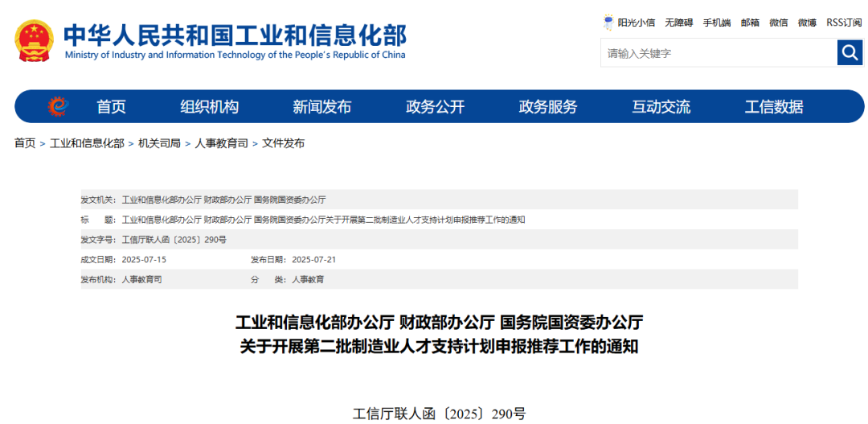Open 政务服务 in the navigation bar

coord(548,106)
